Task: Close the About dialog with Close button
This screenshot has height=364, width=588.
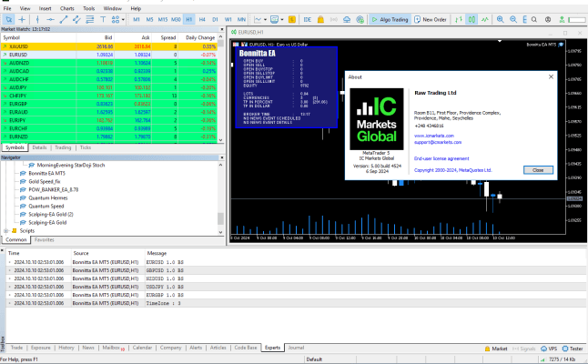Action: 537,169
